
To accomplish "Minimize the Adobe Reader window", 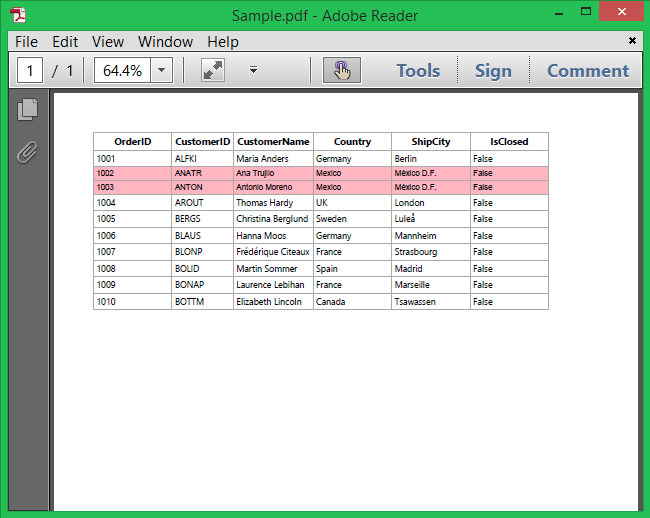I will [x=559, y=13].
